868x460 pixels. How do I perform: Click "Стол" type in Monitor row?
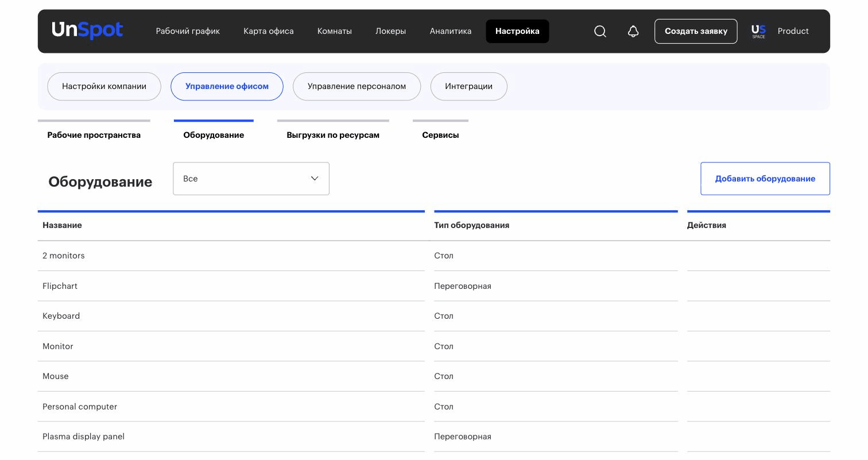pos(444,346)
